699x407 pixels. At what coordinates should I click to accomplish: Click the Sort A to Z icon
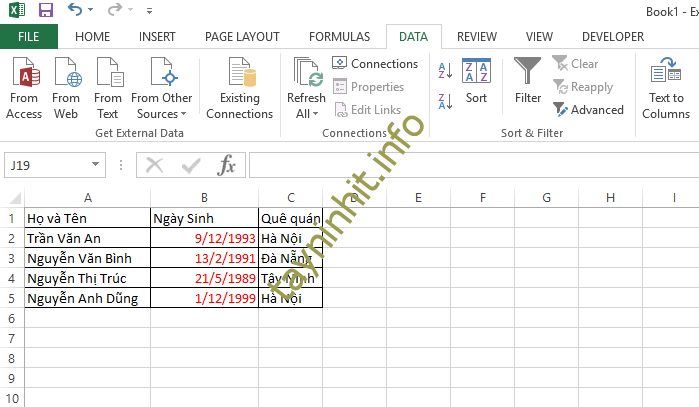click(445, 71)
